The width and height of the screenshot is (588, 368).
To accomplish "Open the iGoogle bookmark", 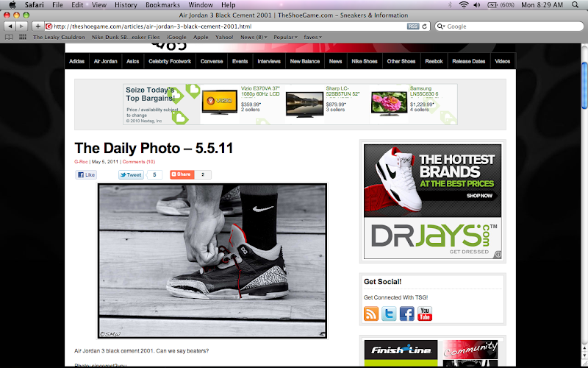I will [x=176, y=38].
